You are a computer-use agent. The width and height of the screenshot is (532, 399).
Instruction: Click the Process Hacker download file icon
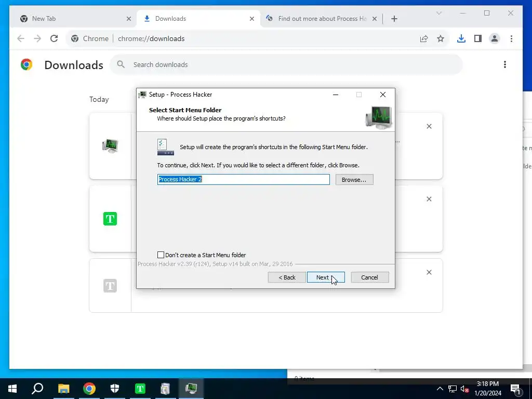(110, 146)
